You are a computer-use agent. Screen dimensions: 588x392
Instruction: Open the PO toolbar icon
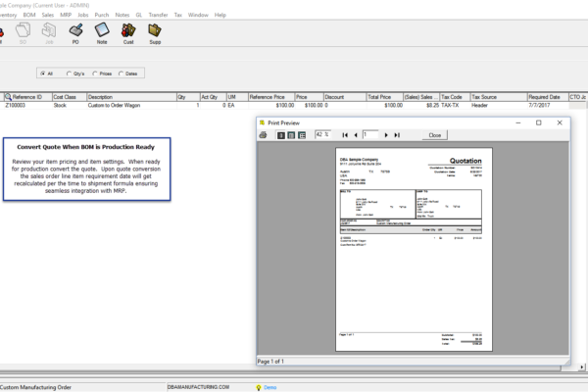[x=75, y=33]
